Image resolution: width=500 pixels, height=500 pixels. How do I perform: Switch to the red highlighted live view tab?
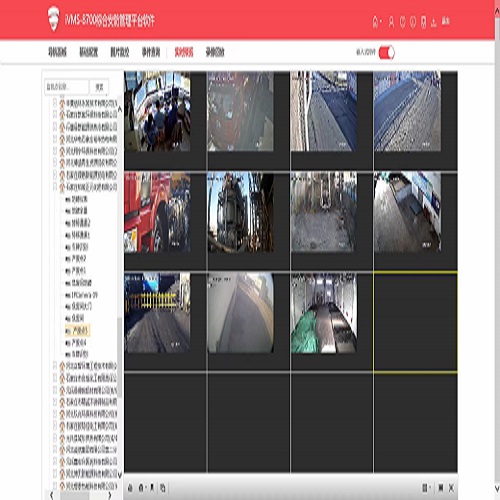pyautogui.click(x=184, y=52)
